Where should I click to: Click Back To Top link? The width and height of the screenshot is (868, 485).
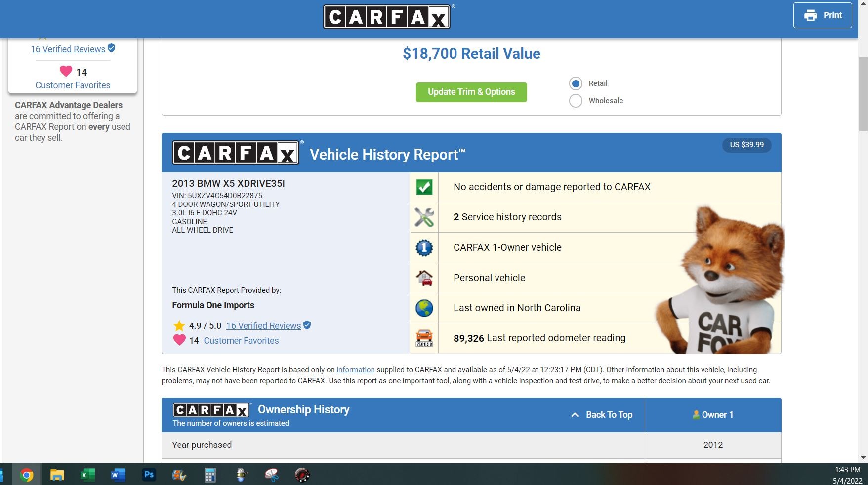[x=609, y=415]
